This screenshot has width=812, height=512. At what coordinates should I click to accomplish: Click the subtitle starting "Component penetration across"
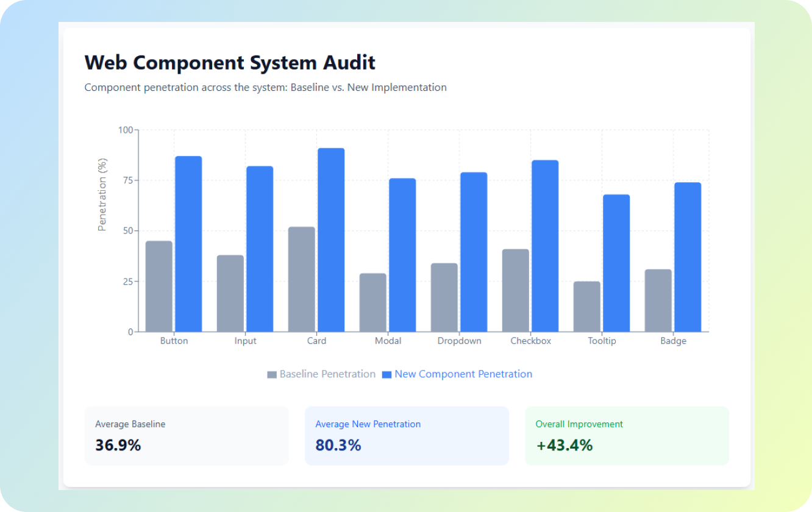click(x=265, y=87)
